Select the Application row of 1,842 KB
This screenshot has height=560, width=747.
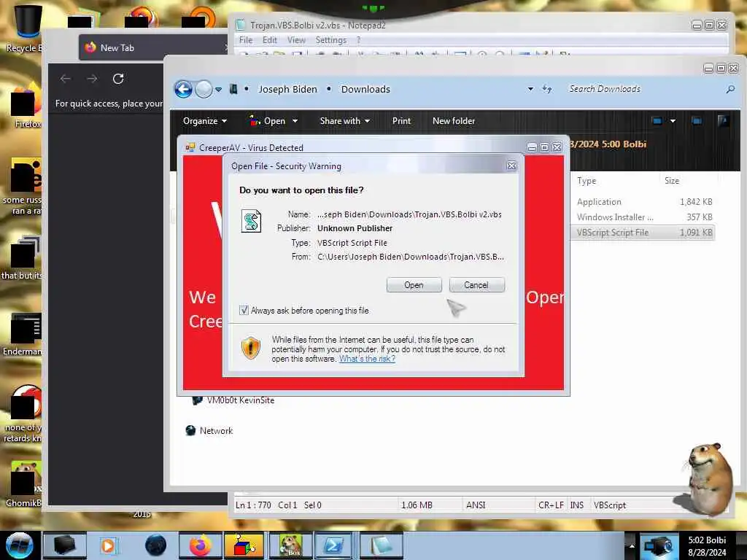(x=644, y=202)
